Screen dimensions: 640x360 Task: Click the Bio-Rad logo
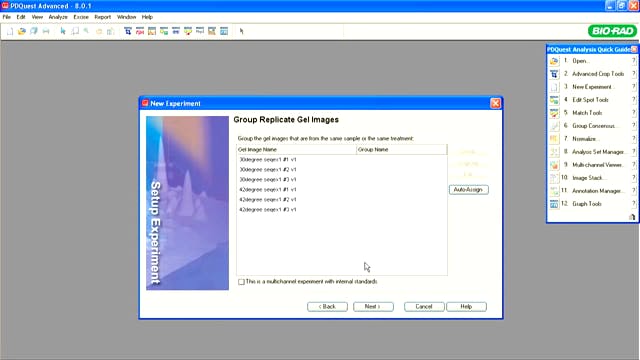pyautogui.click(x=612, y=31)
